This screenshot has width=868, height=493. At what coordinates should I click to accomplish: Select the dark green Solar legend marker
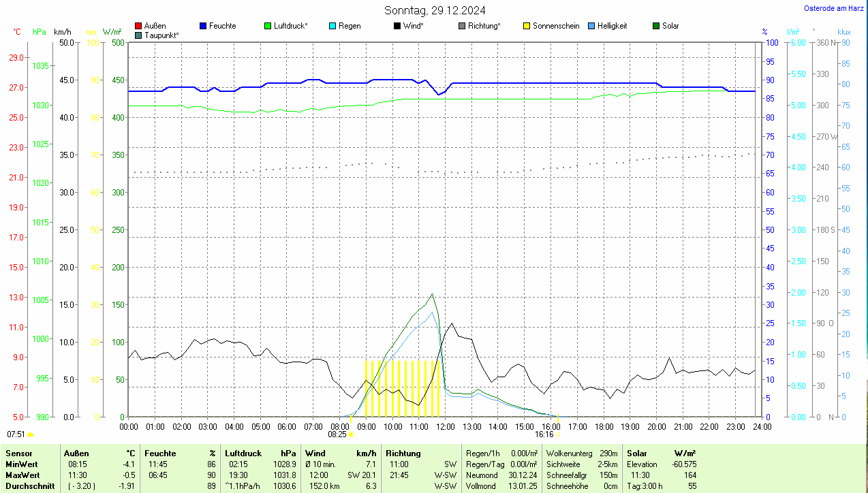pos(656,26)
